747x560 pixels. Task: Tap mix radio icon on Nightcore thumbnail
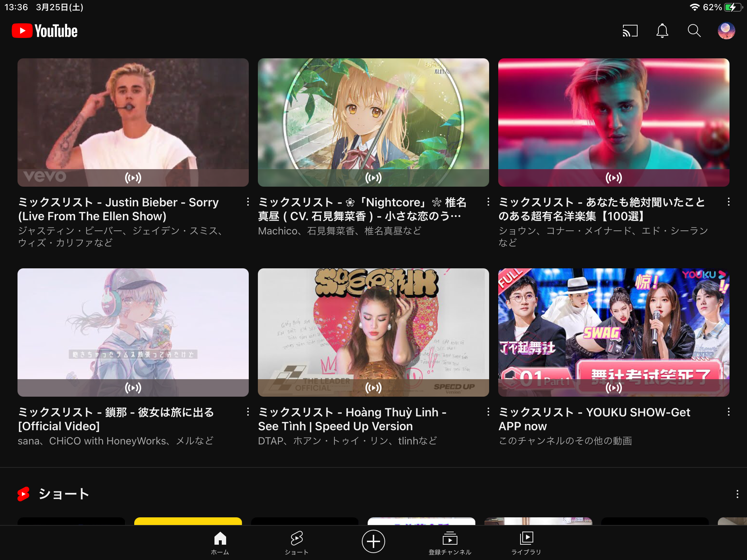click(373, 178)
